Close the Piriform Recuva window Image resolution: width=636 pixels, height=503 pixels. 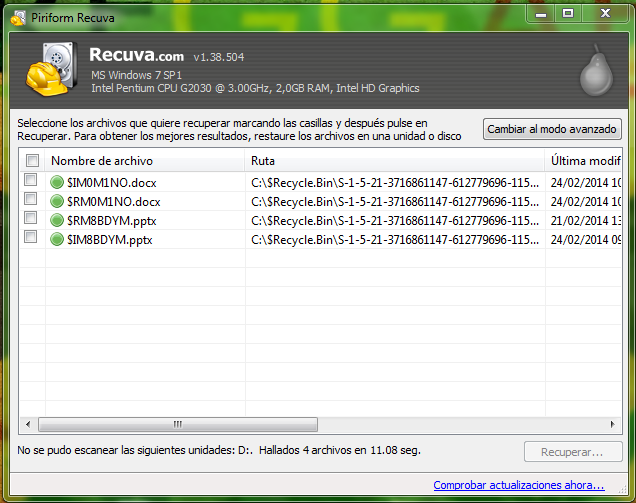(605, 14)
